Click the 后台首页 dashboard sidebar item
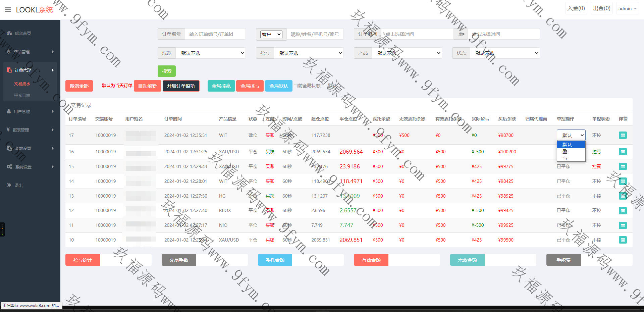This screenshot has width=644, height=312. (23, 34)
